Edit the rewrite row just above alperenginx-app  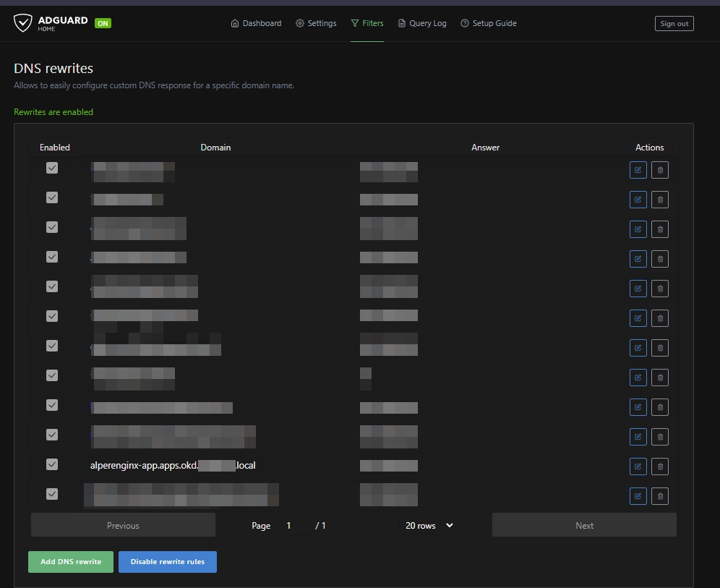point(638,437)
